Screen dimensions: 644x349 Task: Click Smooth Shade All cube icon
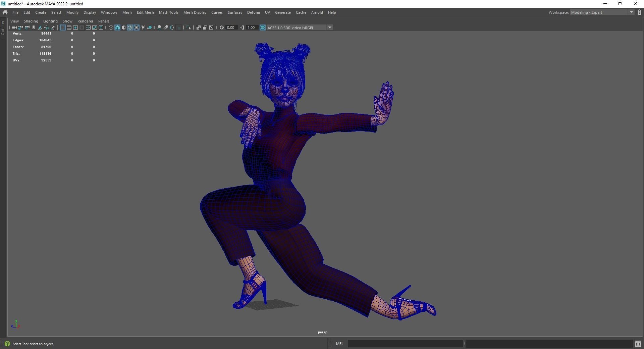tap(117, 28)
